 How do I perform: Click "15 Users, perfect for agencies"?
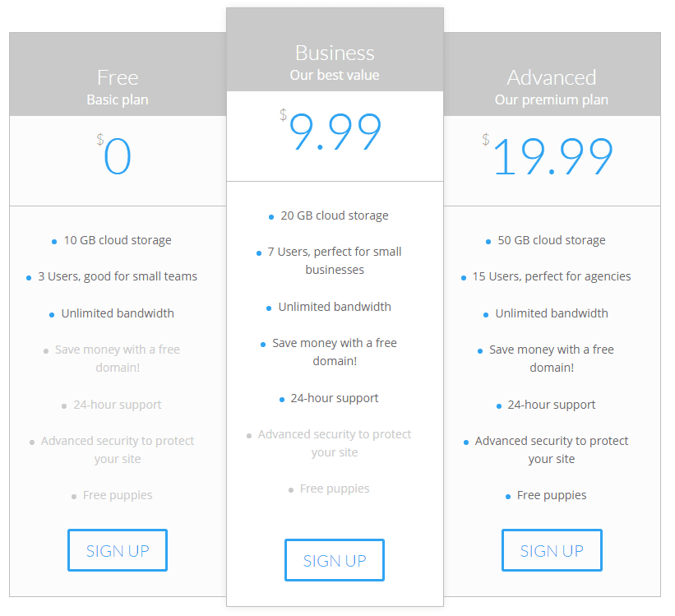tap(551, 276)
